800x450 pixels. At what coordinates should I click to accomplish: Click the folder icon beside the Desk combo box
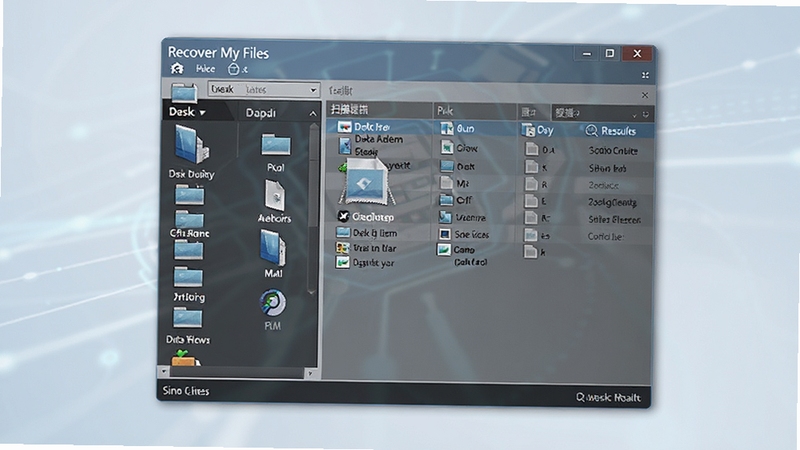point(184,93)
